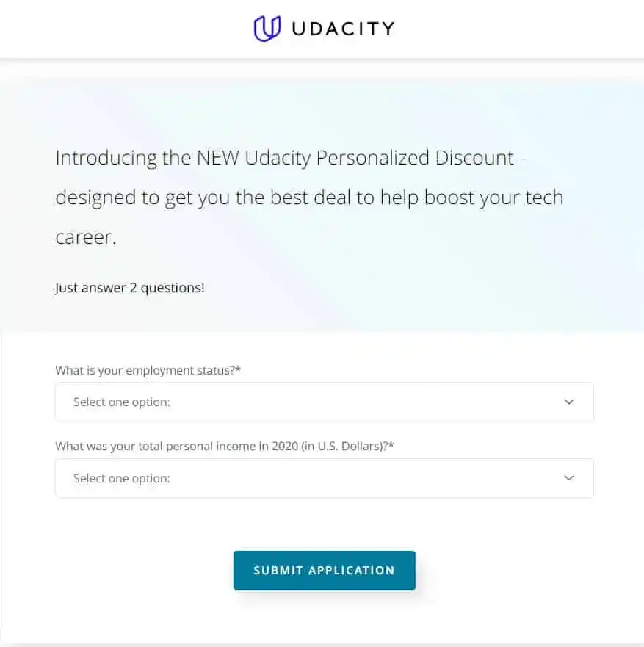Click the chevron arrow in the employment status field
The height and width of the screenshot is (647, 644).
(568, 402)
